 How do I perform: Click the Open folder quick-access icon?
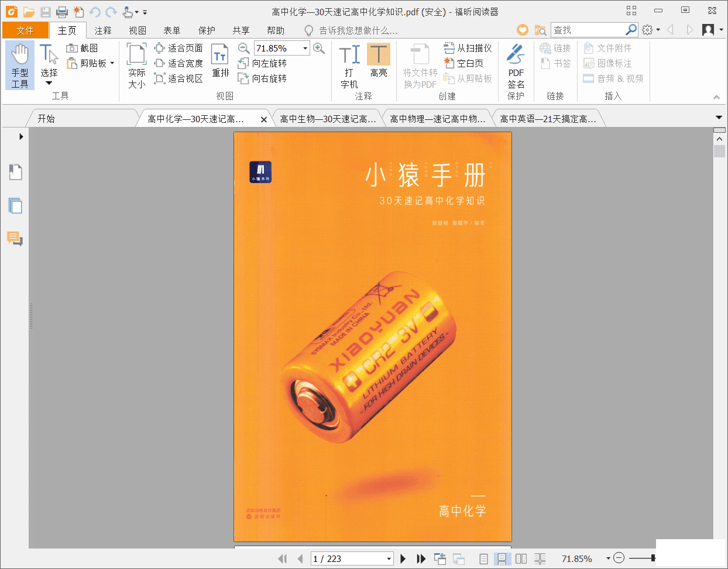coord(29,12)
